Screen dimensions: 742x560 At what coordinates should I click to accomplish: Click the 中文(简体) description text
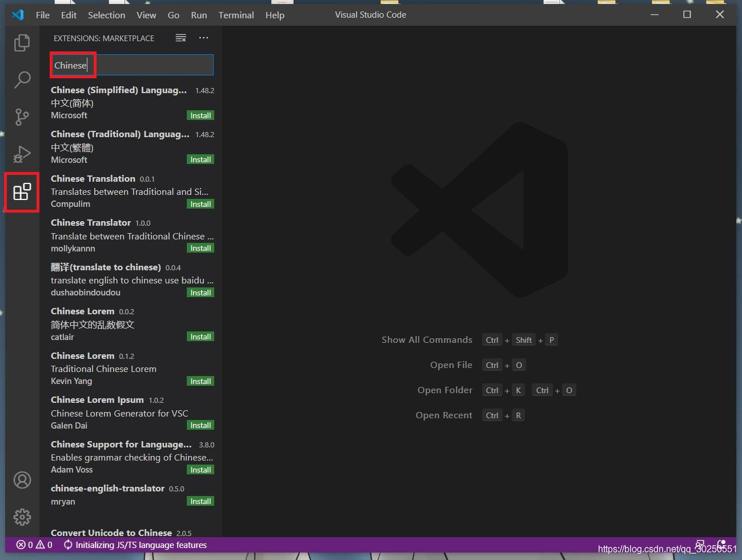(72, 103)
